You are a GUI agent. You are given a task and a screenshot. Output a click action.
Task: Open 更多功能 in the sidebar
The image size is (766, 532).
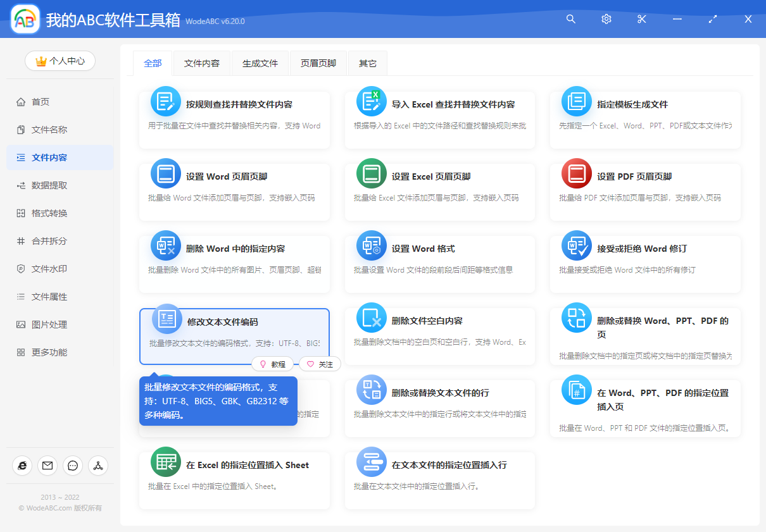pos(49,352)
